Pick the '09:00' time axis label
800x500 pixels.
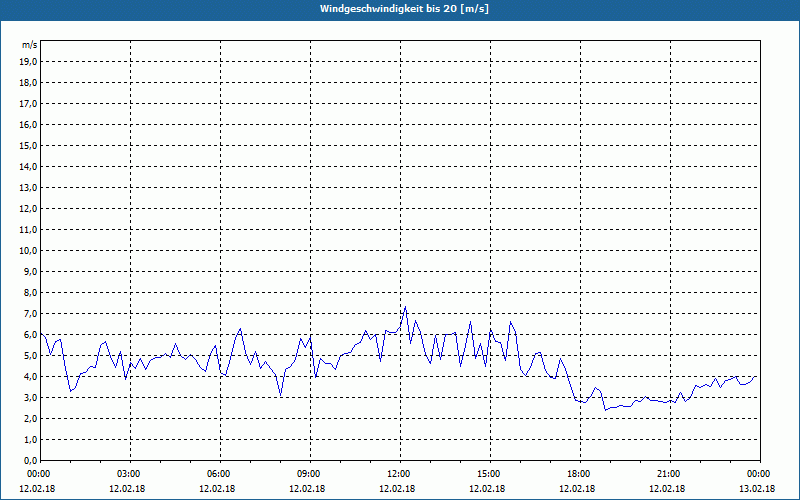coord(310,474)
